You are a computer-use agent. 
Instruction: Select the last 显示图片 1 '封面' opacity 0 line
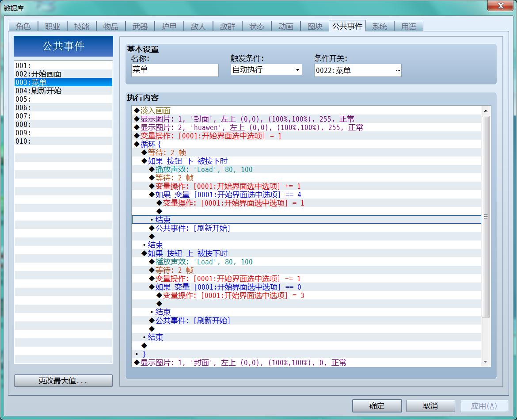[307, 363]
